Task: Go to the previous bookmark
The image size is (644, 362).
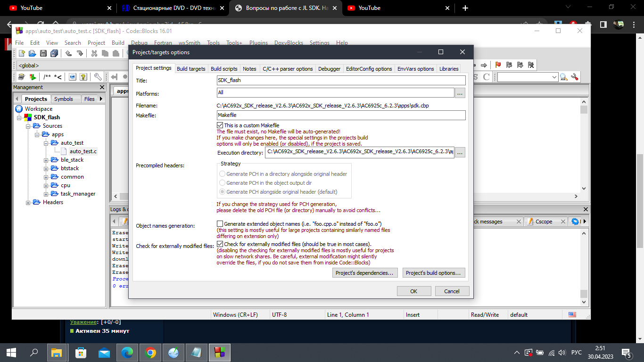Action: point(509,65)
